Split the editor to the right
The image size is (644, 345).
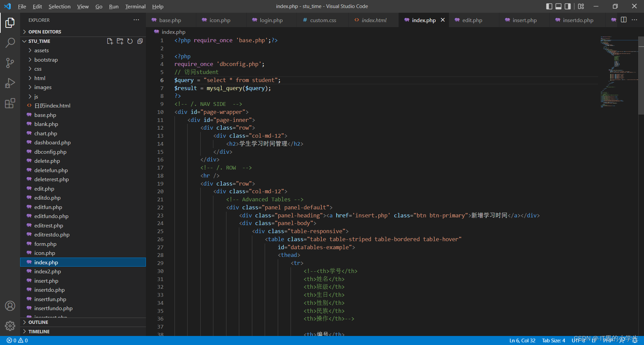click(624, 20)
